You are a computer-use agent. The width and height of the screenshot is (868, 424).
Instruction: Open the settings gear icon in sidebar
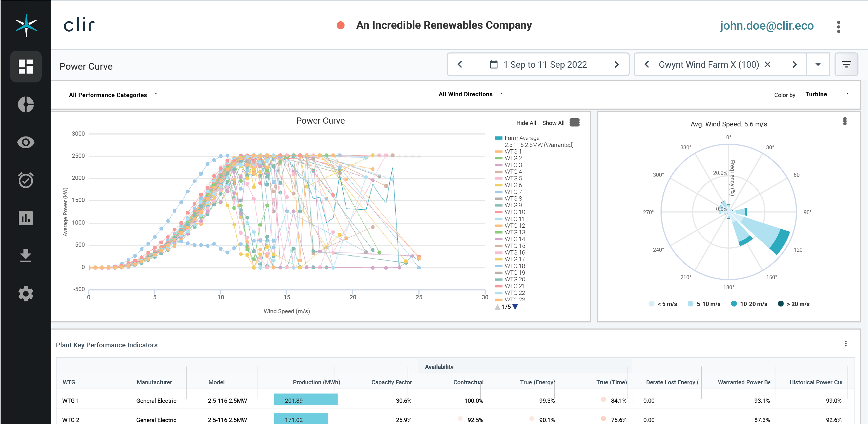(x=26, y=294)
